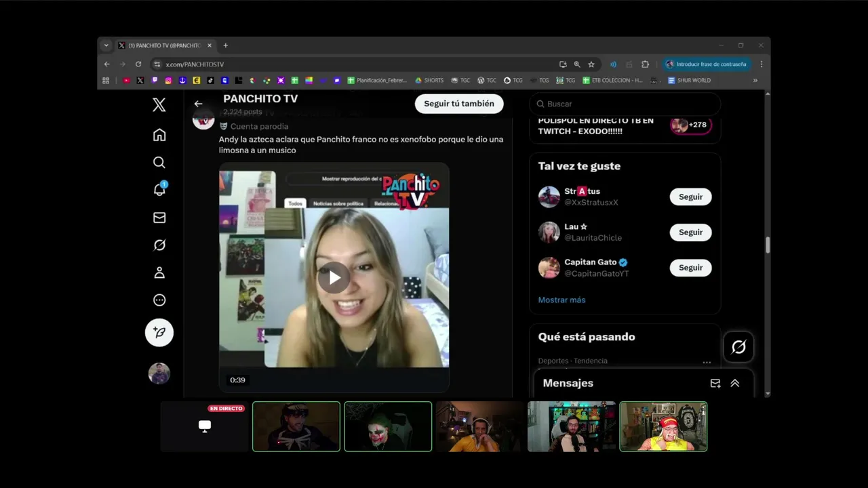
Task: Play the Panchito TV video
Action: click(334, 277)
